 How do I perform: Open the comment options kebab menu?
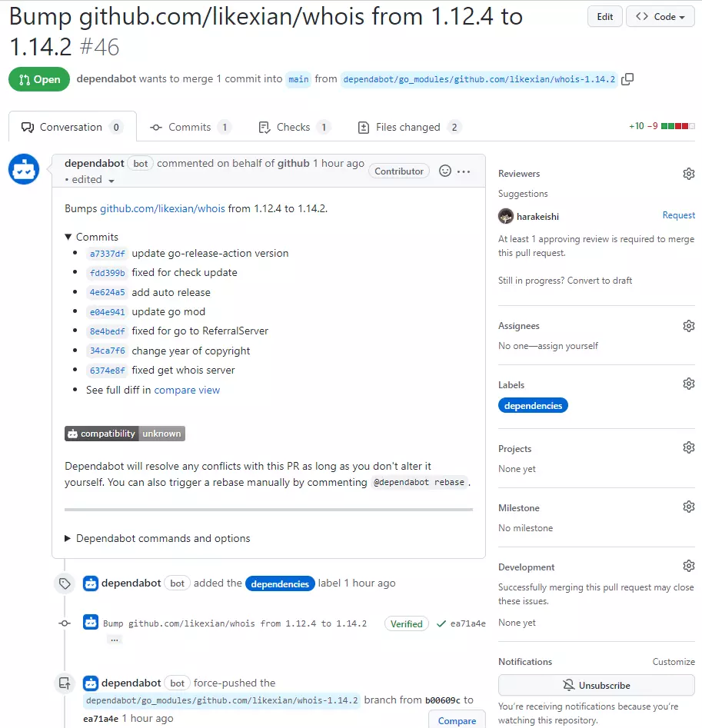[x=464, y=171]
